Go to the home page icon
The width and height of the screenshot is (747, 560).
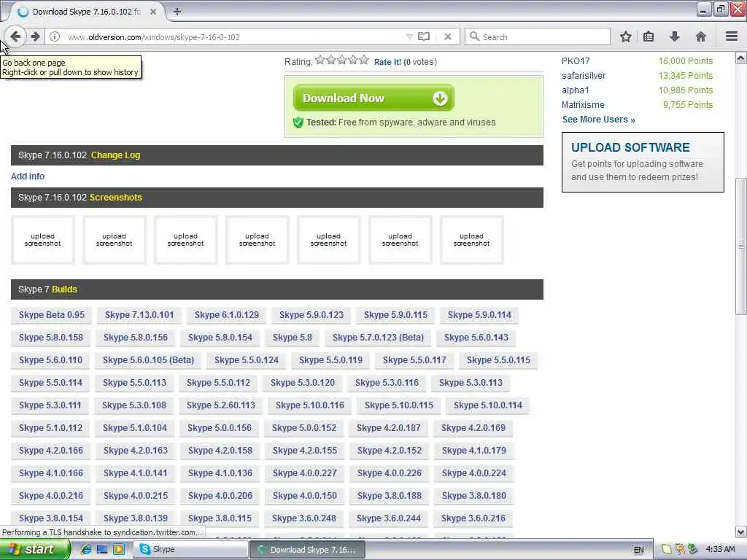click(700, 36)
